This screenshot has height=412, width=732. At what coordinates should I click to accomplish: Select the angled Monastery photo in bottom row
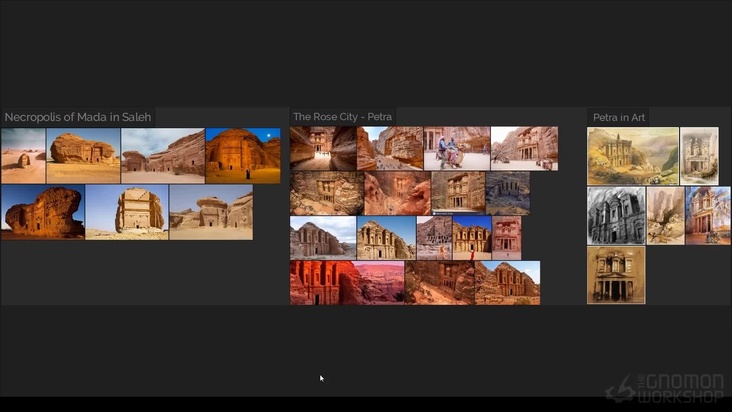pyautogui.click(x=507, y=283)
